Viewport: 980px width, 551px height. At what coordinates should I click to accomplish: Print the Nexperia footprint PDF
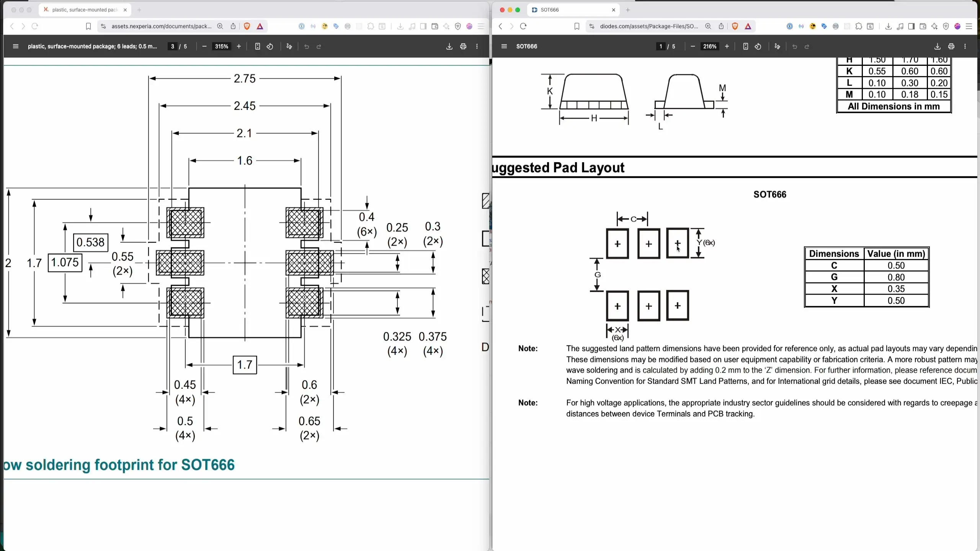(463, 46)
